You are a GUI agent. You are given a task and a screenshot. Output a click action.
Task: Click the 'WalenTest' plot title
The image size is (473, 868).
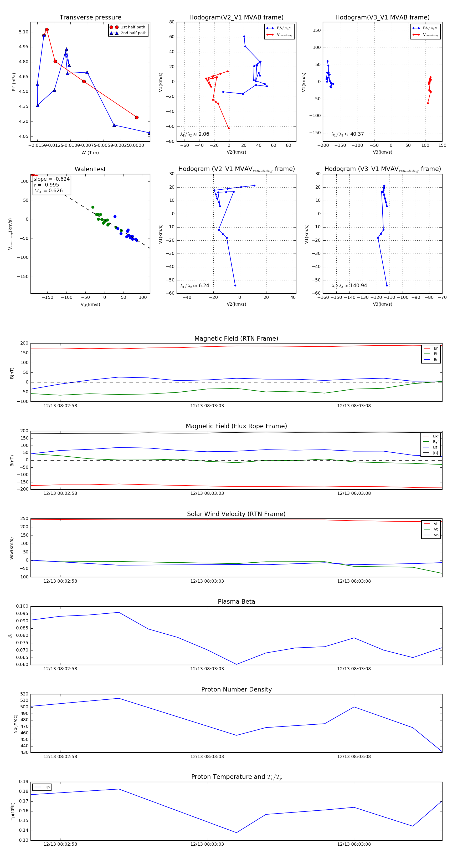(90, 169)
